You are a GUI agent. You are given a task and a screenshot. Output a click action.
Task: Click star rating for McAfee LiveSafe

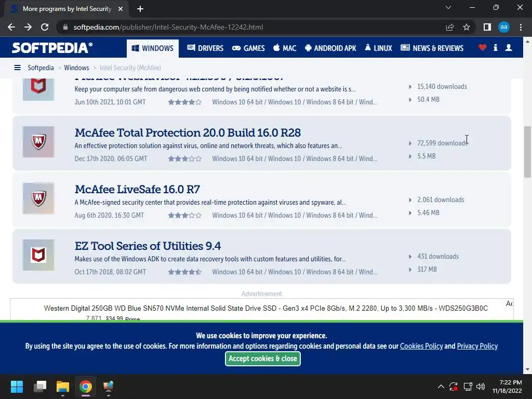[185, 216]
